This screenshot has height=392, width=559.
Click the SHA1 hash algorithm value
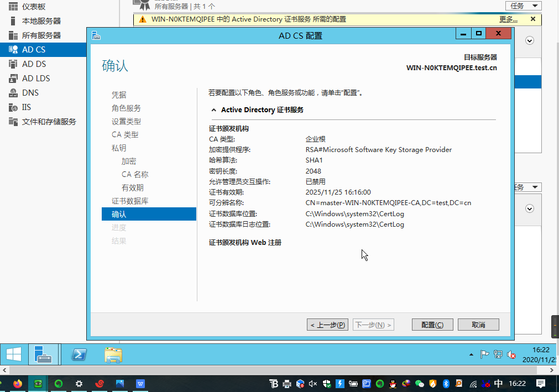coord(314,160)
